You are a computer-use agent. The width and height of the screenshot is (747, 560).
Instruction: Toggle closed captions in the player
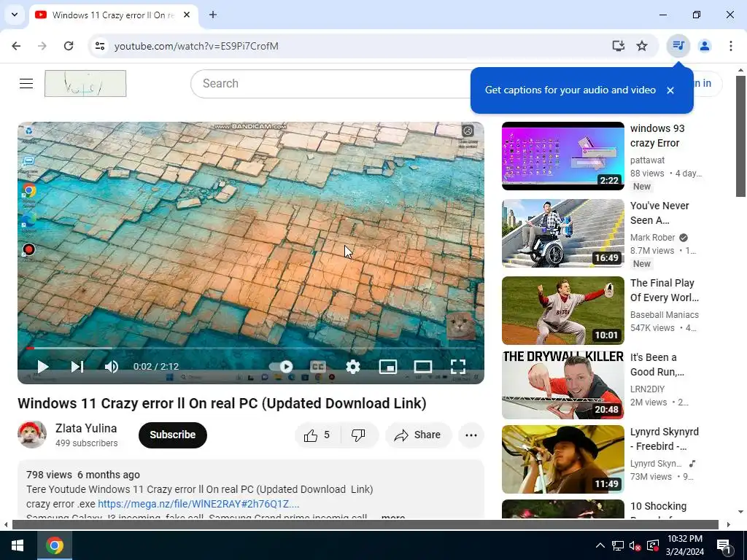coord(318,367)
